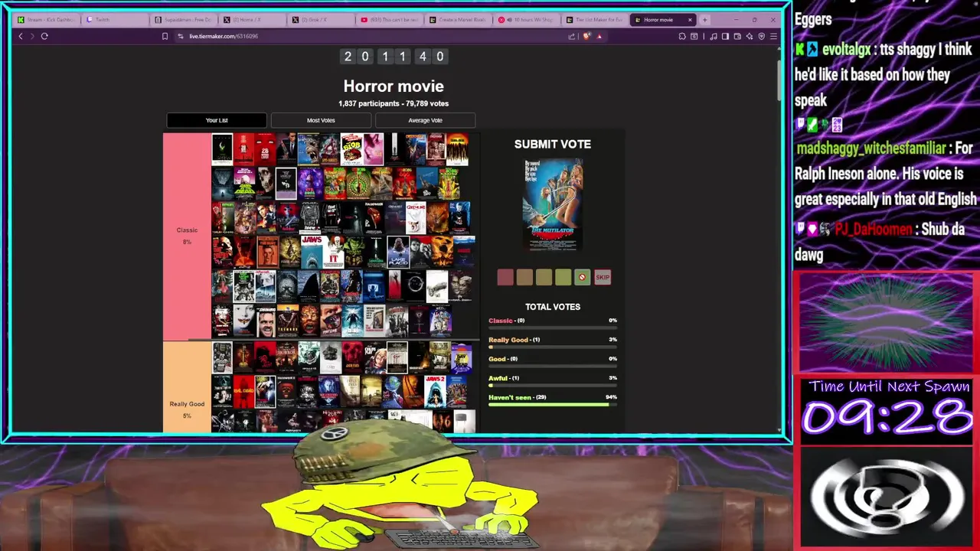Click the Jaws poster in Classic tier
The width and height of the screenshot is (980, 551).
312,251
